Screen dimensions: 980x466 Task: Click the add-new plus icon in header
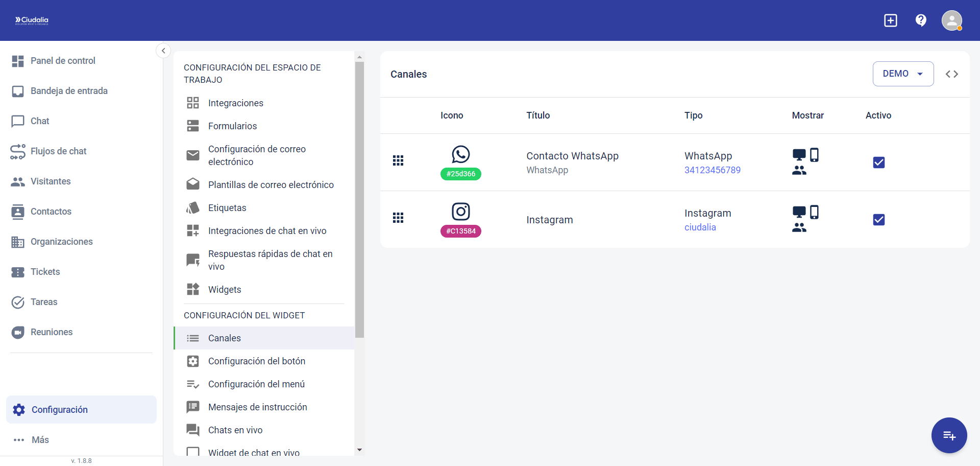(x=890, y=20)
